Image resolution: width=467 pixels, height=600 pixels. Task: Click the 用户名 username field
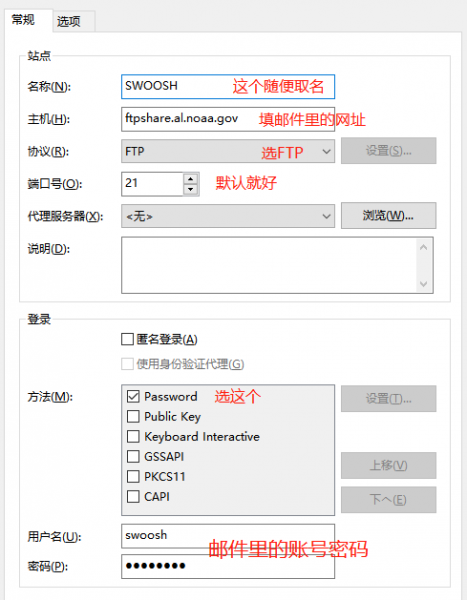(x=228, y=536)
